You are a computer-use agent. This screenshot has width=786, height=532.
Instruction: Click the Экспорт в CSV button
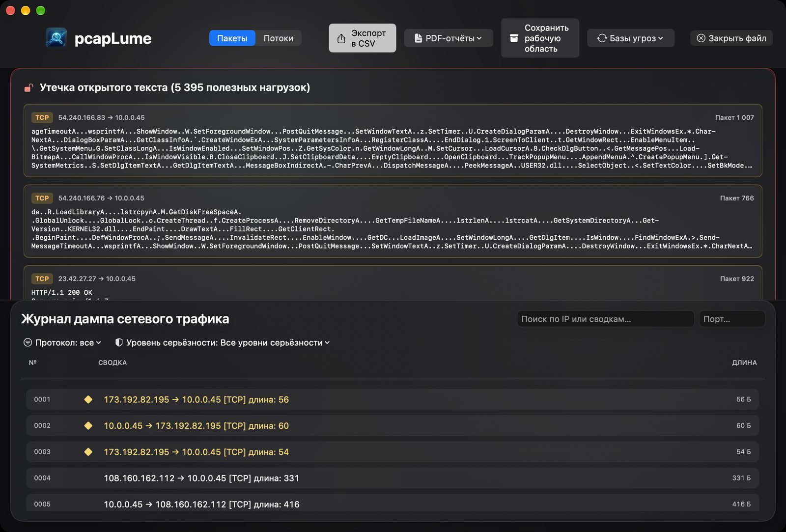pyautogui.click(x=362, y=38)
